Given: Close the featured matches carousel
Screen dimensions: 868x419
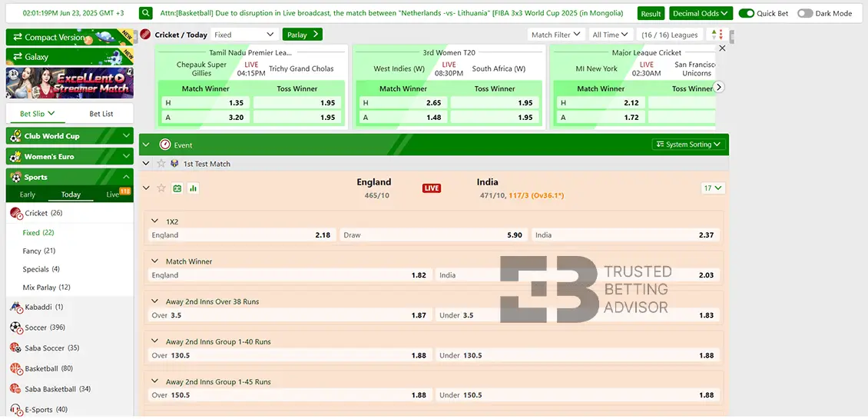Looking at the screenshot, I should point(722,48).
